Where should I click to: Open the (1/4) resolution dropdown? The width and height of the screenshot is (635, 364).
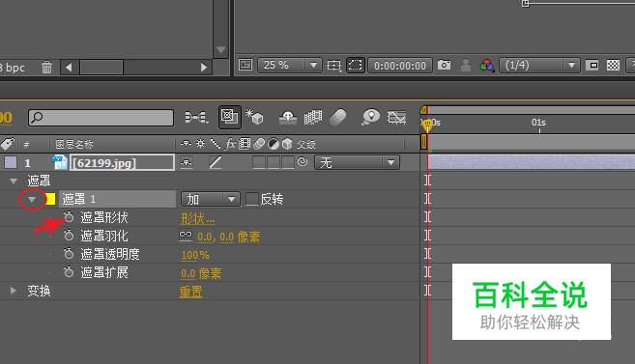click(540, 65)
